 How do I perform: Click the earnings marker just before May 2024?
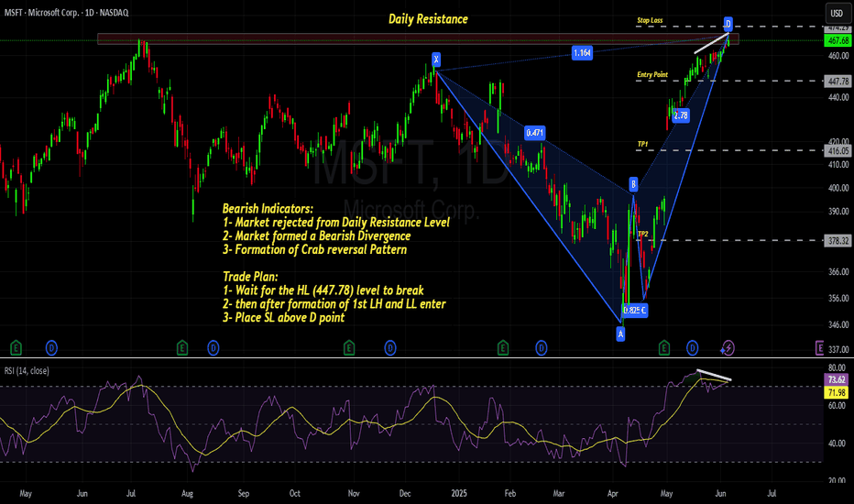pos(16,347)
